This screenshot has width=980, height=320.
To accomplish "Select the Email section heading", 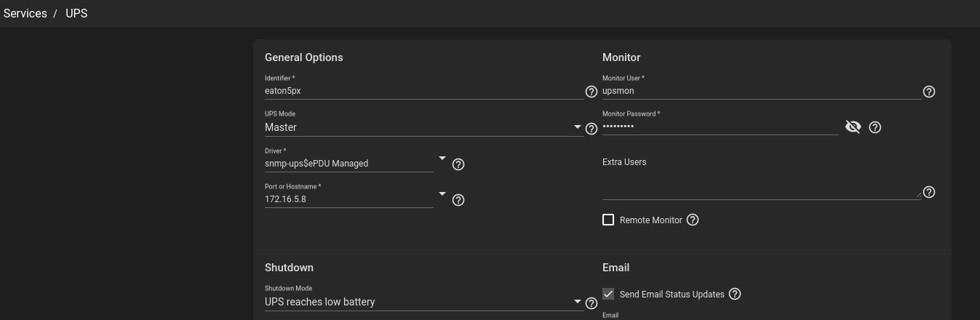I will click(616, 268).
